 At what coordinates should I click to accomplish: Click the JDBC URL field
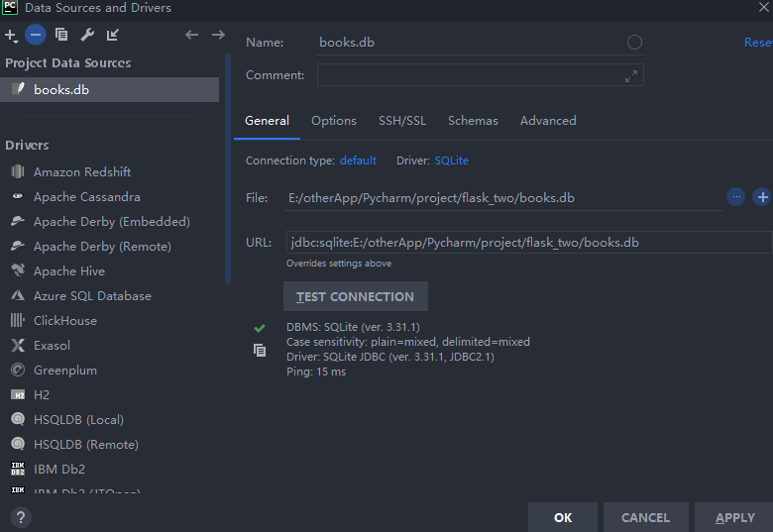coord(529,243)
